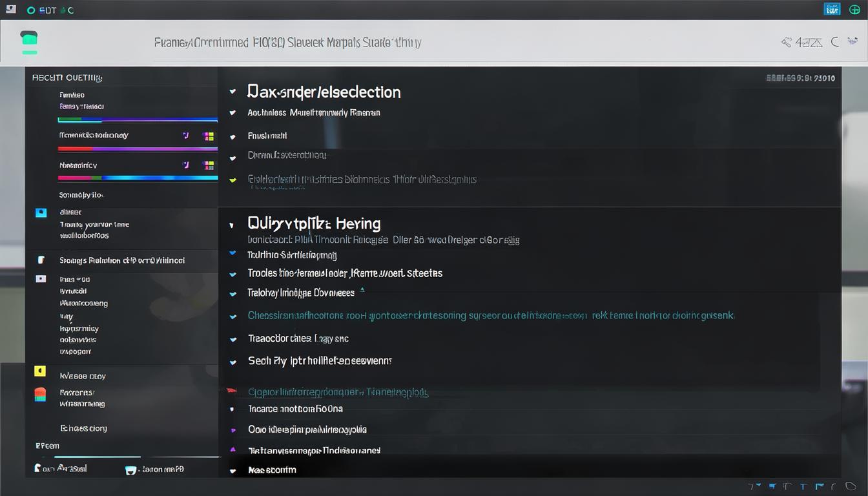The image size is (868, 496).
Task: Adjust the top green-to-blue gradient slider
Action: 138,119
